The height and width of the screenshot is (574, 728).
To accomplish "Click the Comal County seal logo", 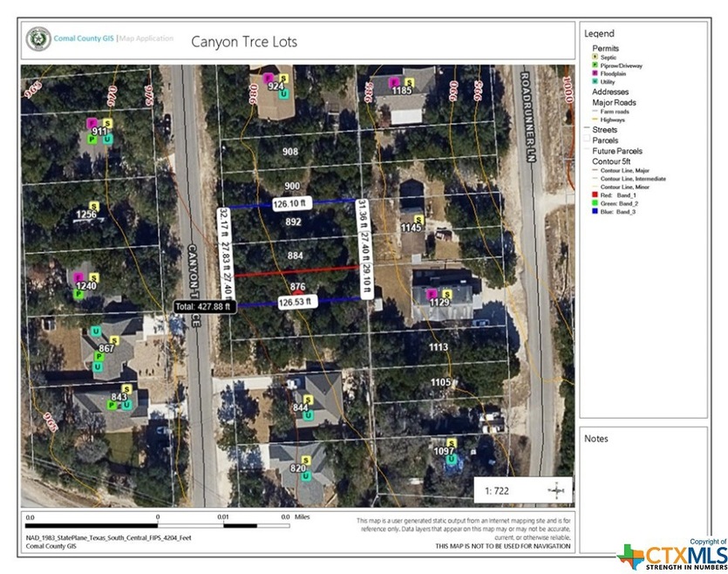I will click(x=37, y=40).
